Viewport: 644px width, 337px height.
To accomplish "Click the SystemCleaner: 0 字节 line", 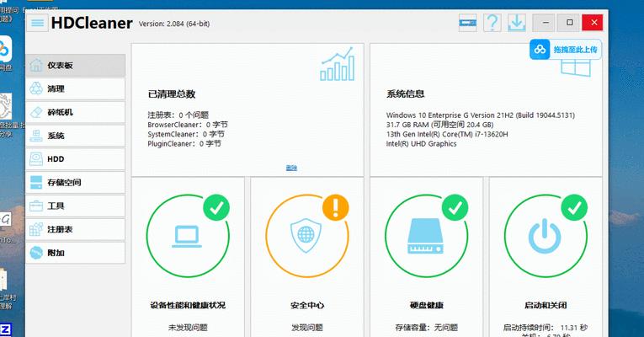I will point(186,135).
